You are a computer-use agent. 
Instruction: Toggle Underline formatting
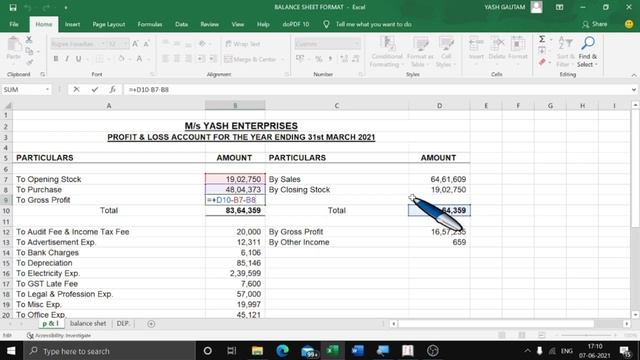(78, 59)
